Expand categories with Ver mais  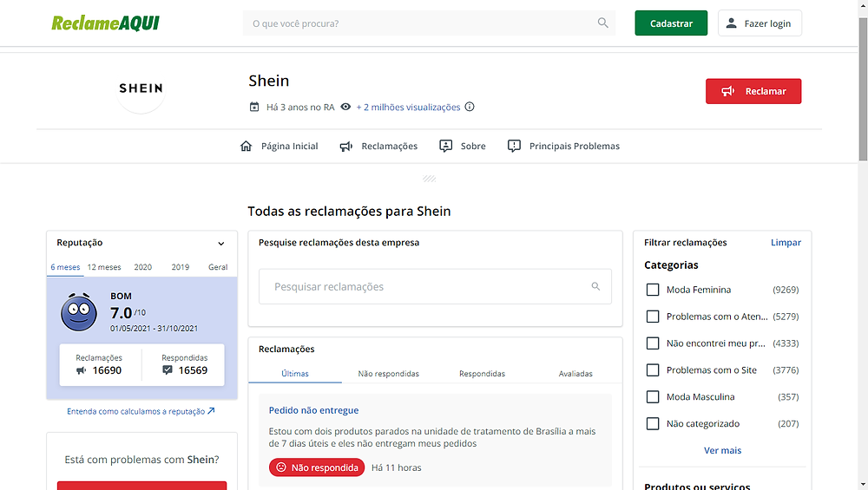[x=722, y=450]
